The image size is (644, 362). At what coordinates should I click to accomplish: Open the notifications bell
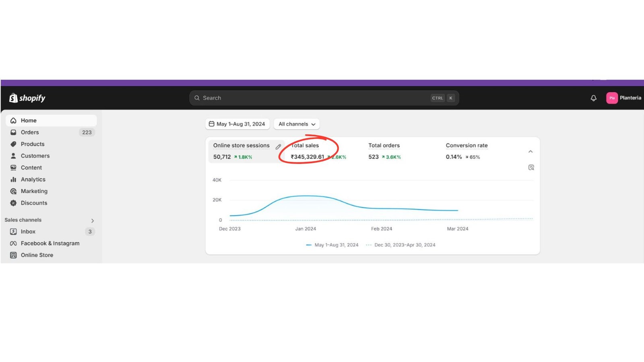click(593, 98)
